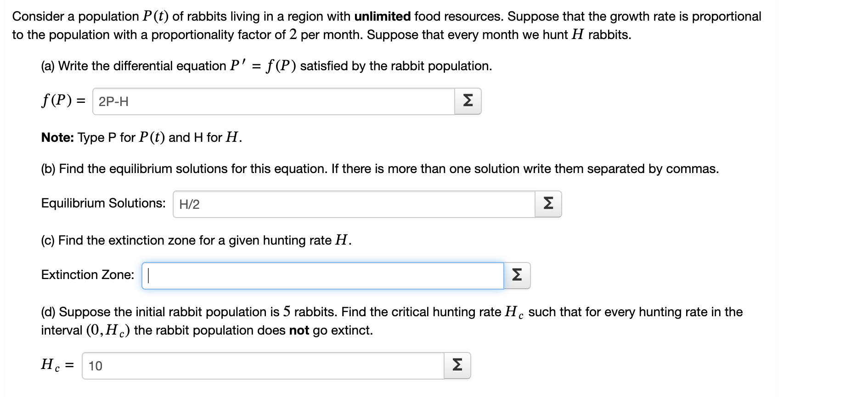Click inside the Equilibrium Solutions answer field

point(354,204)
